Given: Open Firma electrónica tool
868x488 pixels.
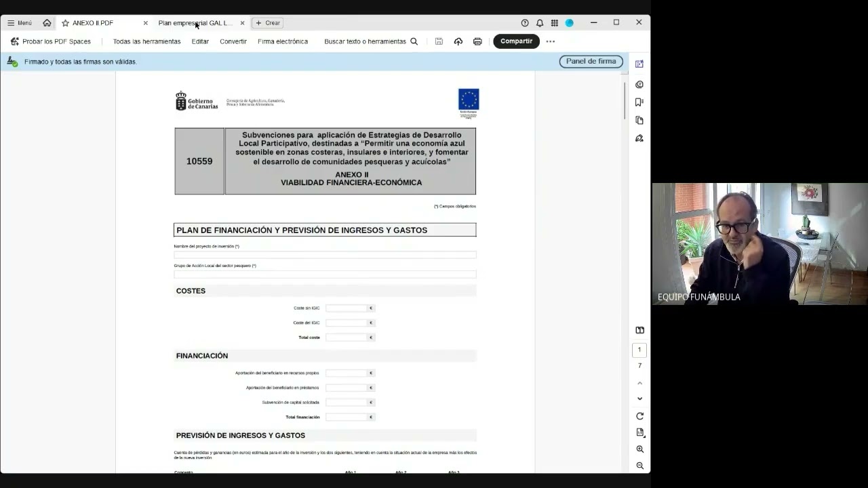Looking at the screenshot, I should (x=283, y=41).
